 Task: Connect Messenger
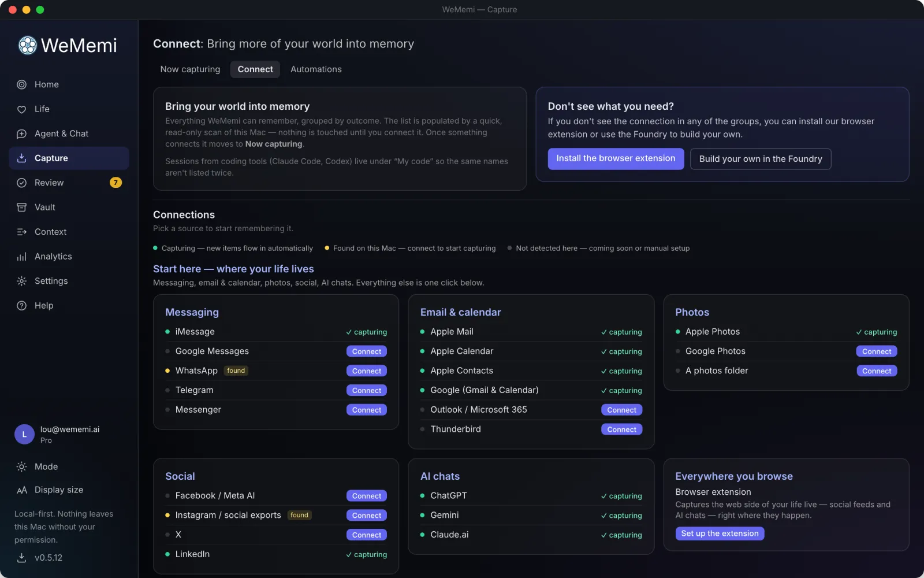[x=367, y=410]
